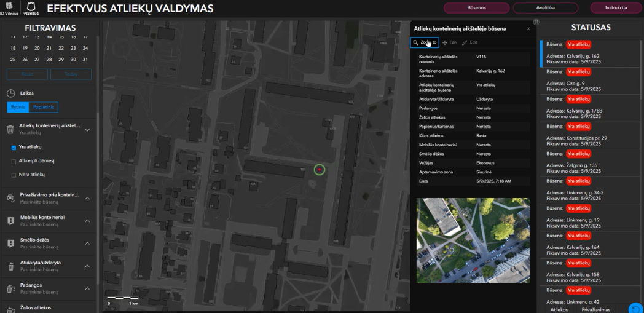This screenshot has width=644, height=313.
Task: Check the Yra atliekų checkbox
Action: (14, 148)
